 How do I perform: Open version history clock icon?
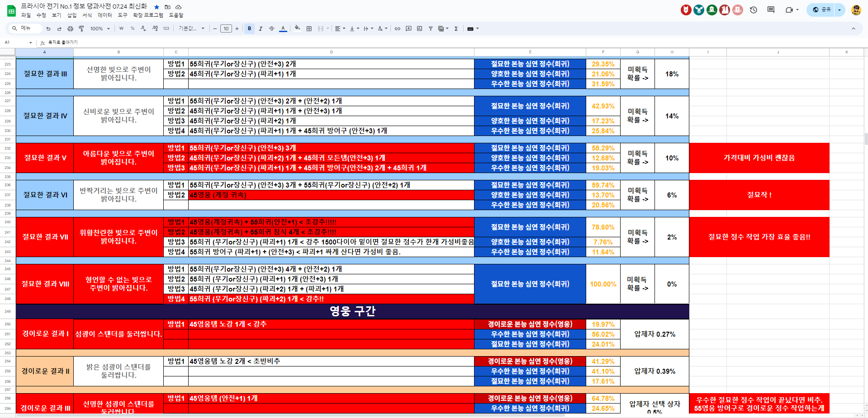[x=753, y=9]
